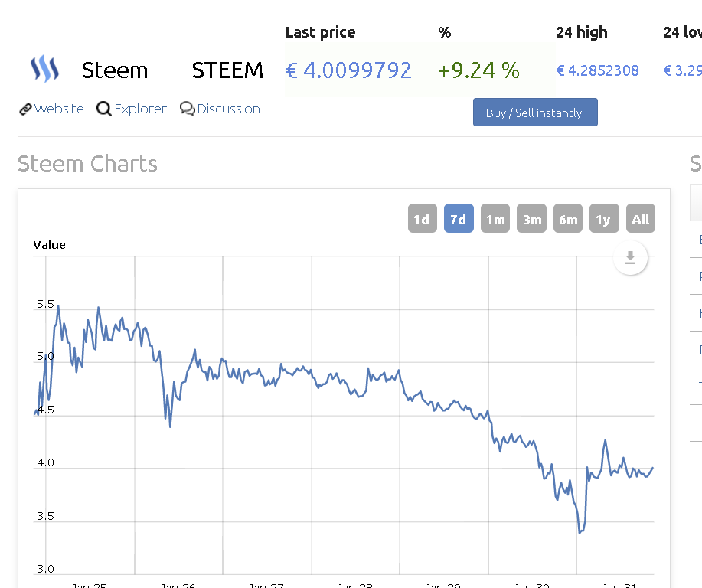This screenshot has width=702, height=588.
Task: Switch chart to 1d view
Action: pyautogui.click(x=422, y=218)
